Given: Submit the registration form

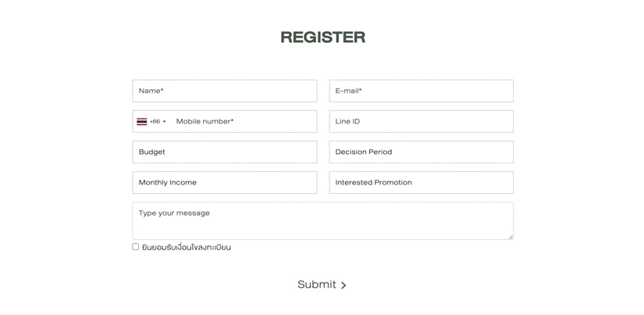Looking at the screenshot, I should click(x=322, y=285).
